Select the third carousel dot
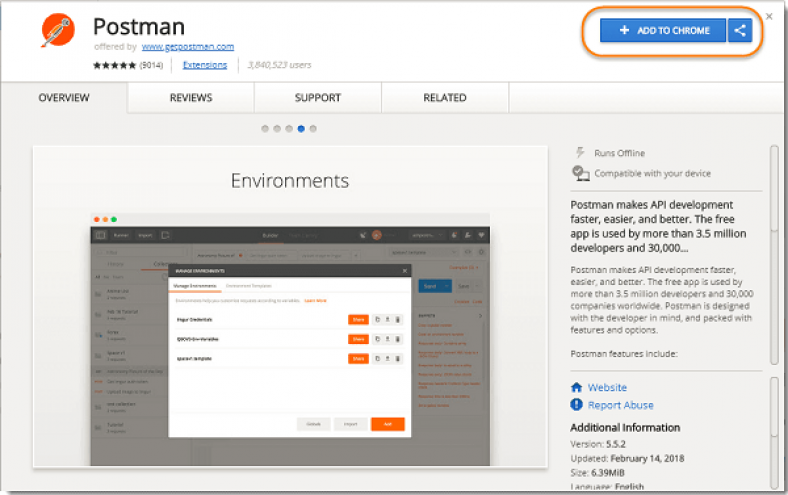 tap(289, 129)
